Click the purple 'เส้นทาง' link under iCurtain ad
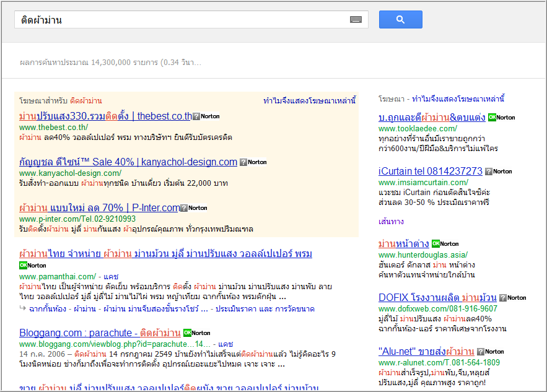547x392 pixels. (x=391, y=222)
